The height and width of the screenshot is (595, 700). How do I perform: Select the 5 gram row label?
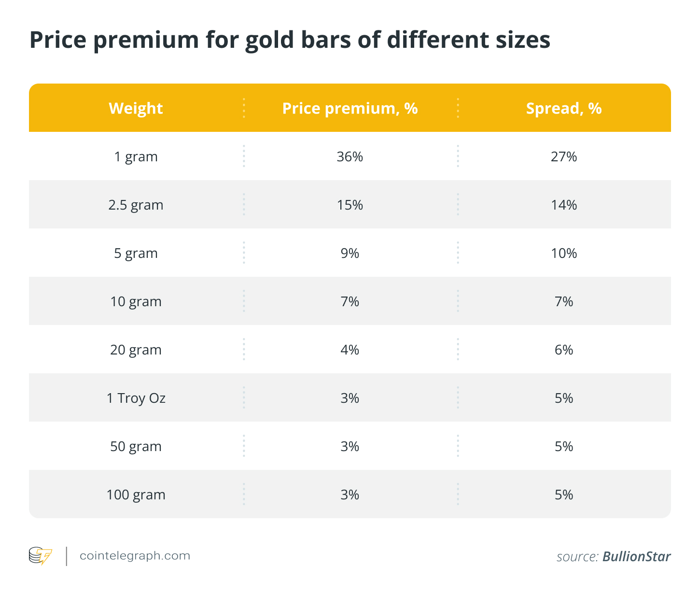click(136, 253)
